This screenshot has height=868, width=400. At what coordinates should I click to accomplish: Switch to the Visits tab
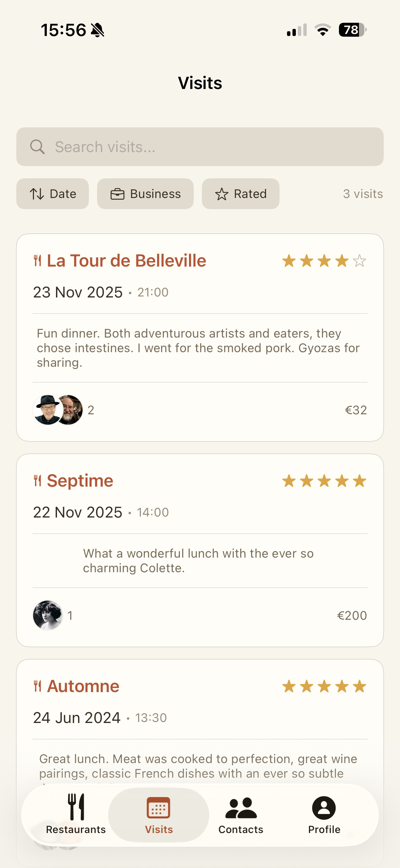click(159, 815)
